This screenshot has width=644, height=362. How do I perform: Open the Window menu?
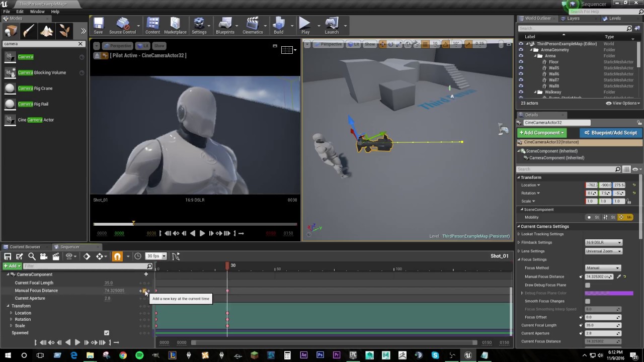pos(37,12)
